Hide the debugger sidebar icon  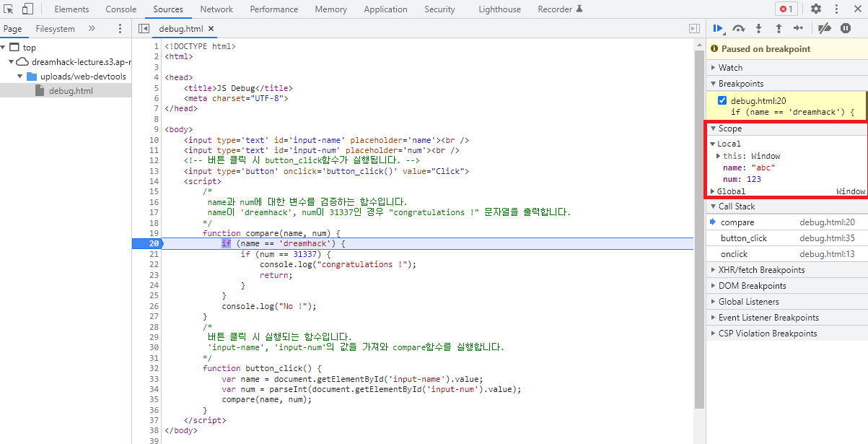694,29
